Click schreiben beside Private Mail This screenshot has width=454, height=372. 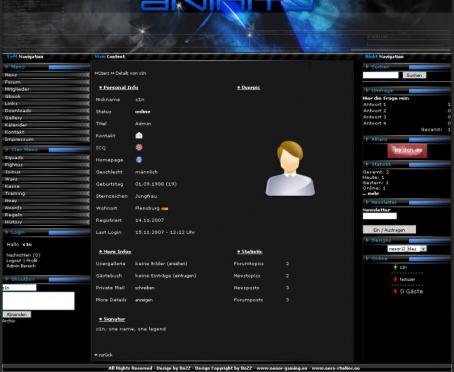pos(145,288)
